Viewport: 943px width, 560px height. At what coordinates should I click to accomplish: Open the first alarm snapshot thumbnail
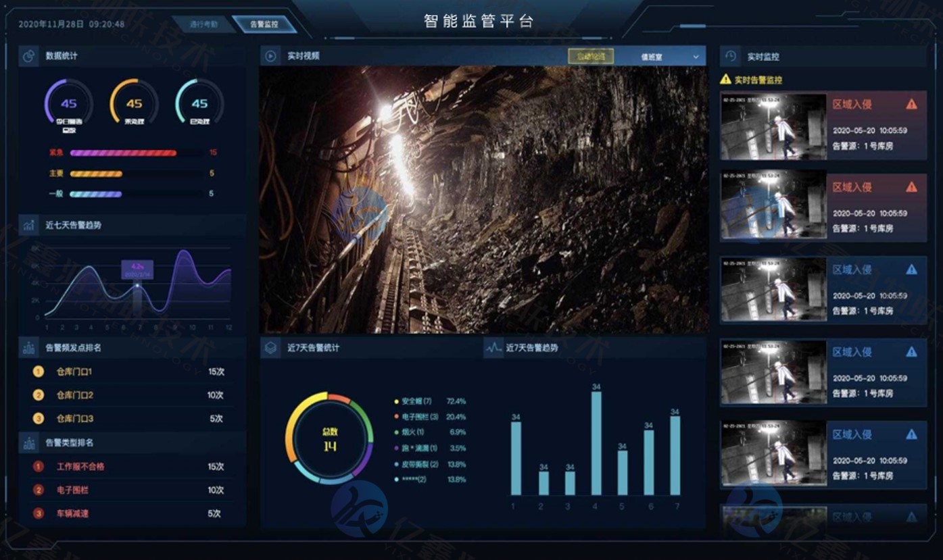tap(773, 126)
